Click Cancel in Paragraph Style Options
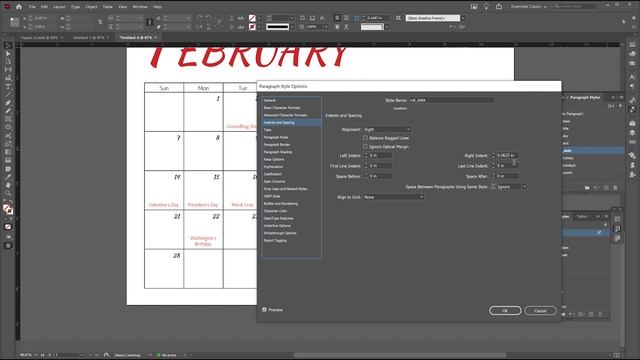The height and width of the screenshot is (360, 640). pyautogui.click(x=540, y=311)
